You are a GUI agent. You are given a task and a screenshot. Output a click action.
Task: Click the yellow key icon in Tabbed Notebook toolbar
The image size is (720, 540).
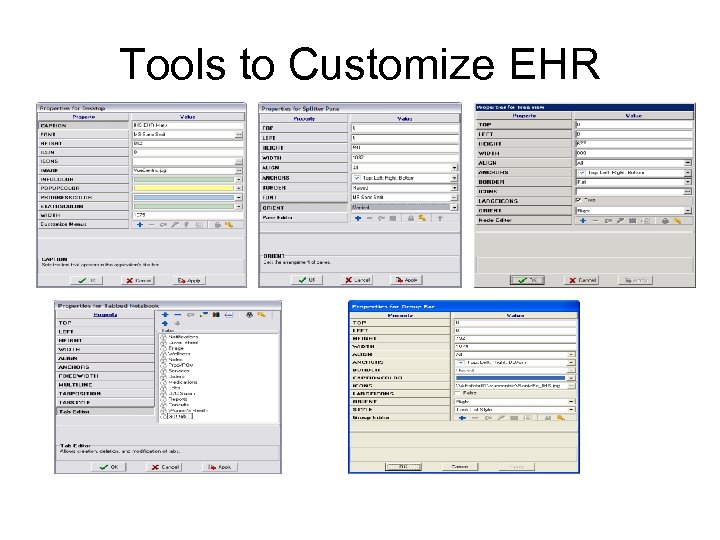pyautogui.click(x=261, y=315)
